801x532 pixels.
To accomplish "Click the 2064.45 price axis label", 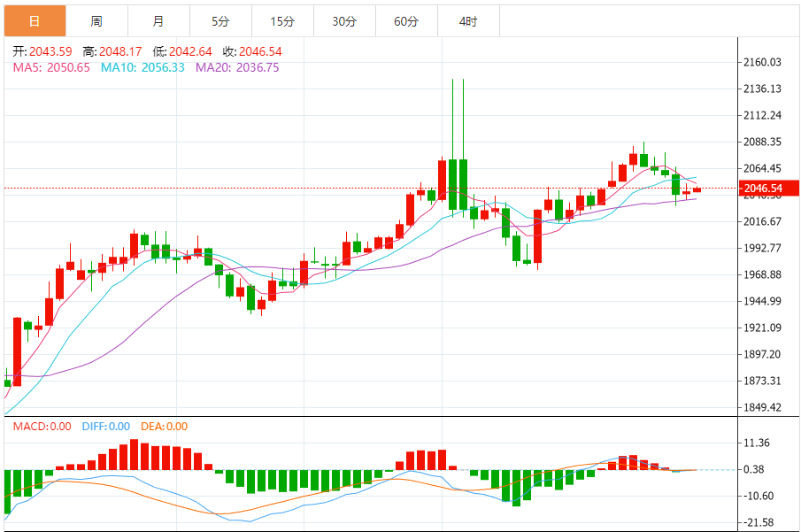I will (x=762, y=169).
